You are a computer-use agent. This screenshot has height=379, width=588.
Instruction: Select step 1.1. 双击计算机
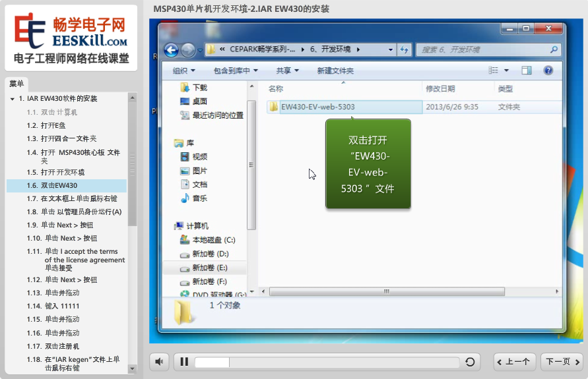tap(51, 112)
